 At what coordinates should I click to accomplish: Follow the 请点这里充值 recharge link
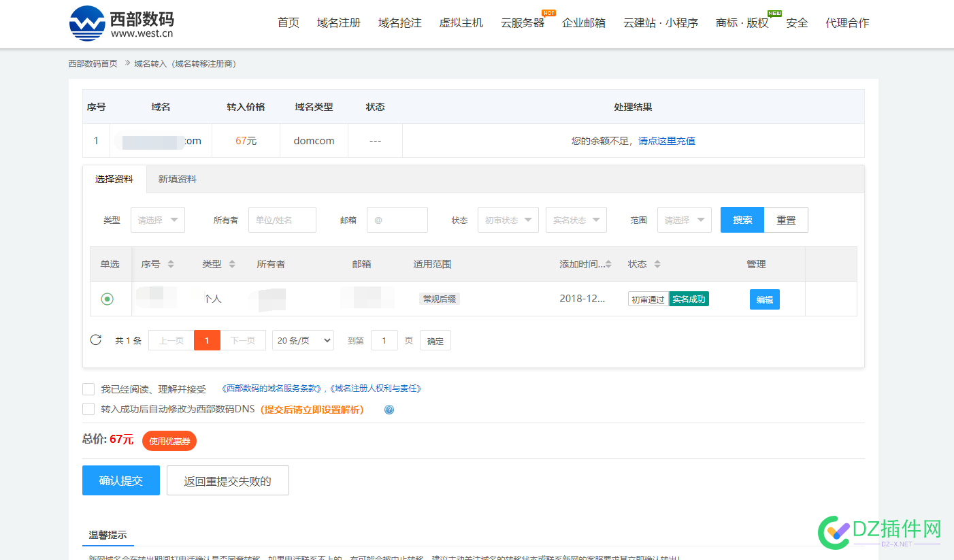667,141
